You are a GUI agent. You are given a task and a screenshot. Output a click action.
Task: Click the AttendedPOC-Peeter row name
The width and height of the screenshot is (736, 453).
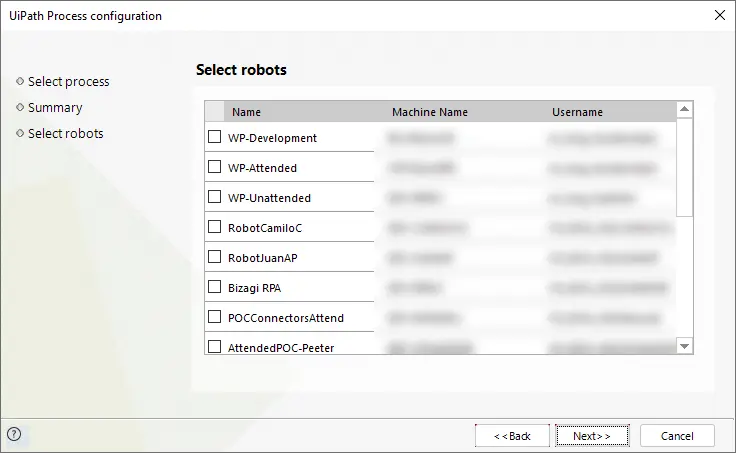[x=281, y=348]
